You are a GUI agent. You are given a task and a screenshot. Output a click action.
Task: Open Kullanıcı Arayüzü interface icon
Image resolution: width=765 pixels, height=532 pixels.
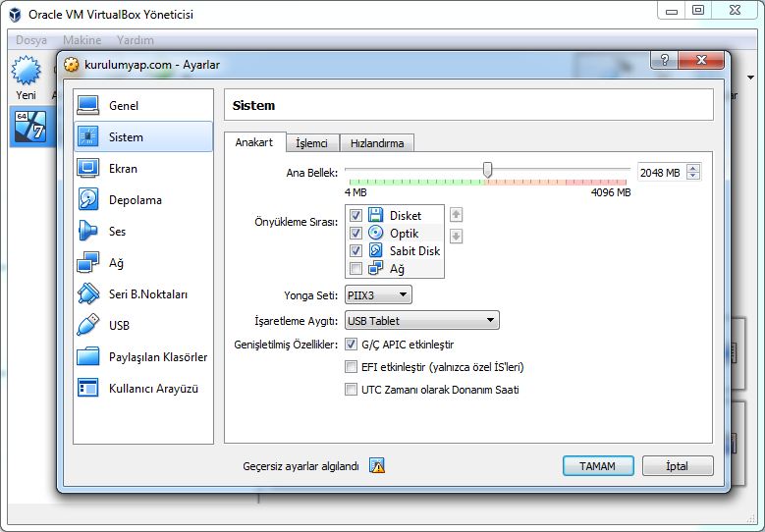pyautogui.click(x=87, y=388)
